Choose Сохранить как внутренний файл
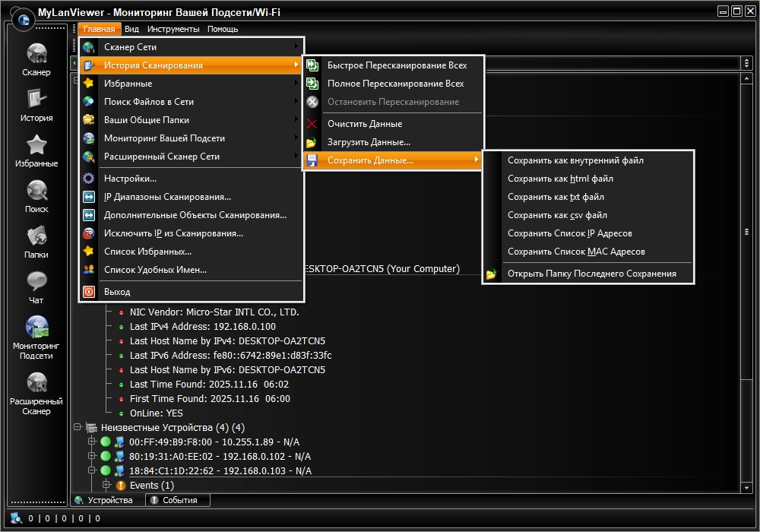The image size is (760, 532). [x=588, y=160]
